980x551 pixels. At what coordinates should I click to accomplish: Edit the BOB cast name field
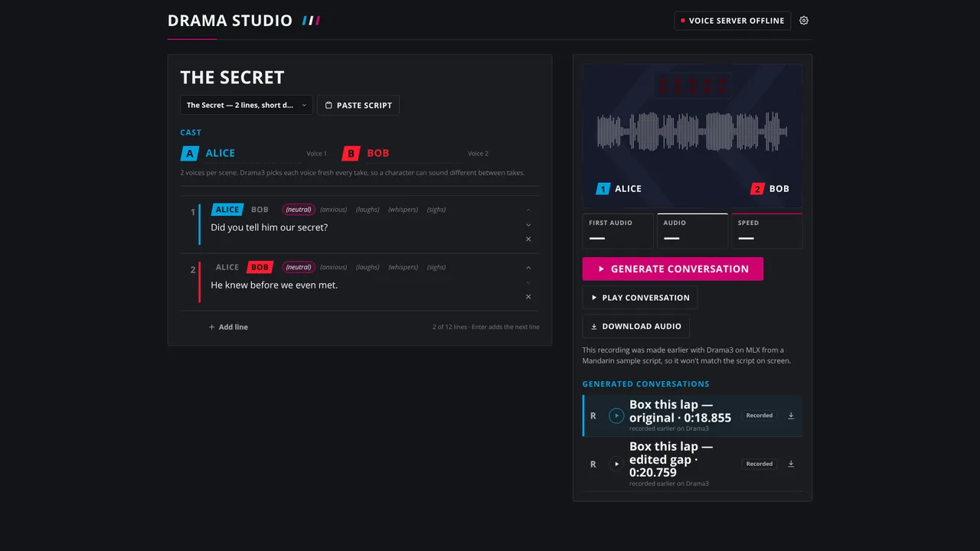point(414,154)
